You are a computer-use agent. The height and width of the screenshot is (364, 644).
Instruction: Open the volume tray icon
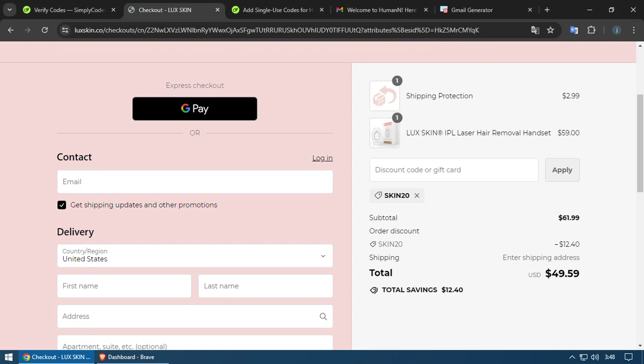[x=595, y=357]
